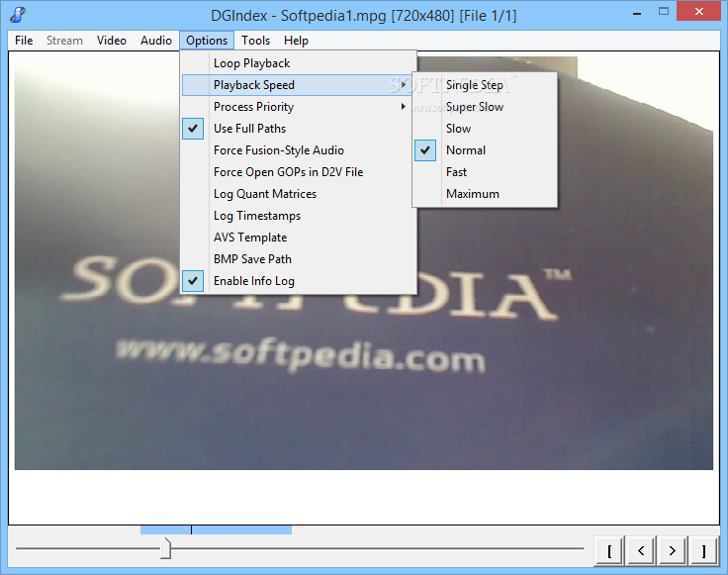Screen dimensions: 728x575
Task: Select Super Slow playback speed
Action: click(485, 107)
